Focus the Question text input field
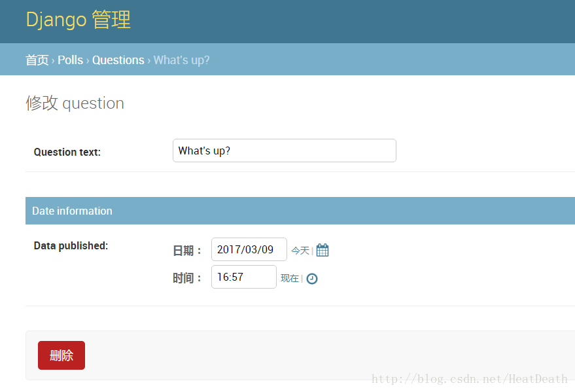The height and width of the screenshot is (392, 575). pyautogui.click(x=284, y=151)
